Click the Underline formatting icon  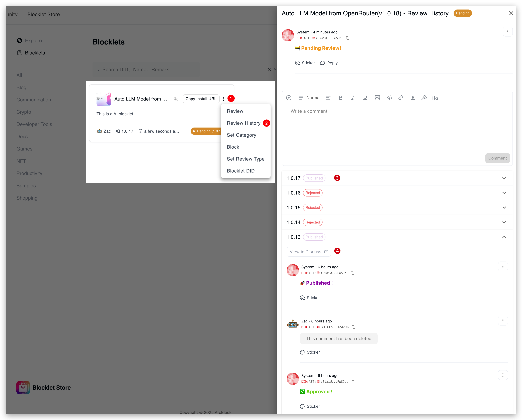[x=365, y=98]
